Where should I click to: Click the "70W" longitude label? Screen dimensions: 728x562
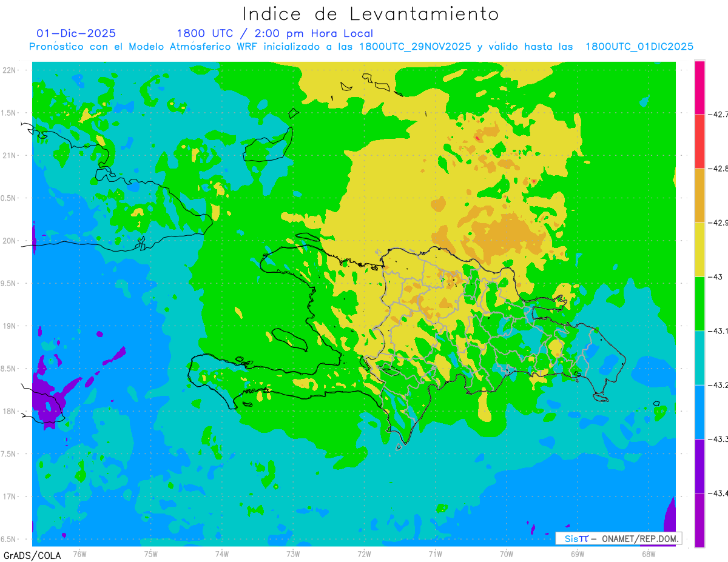[507, 554]
